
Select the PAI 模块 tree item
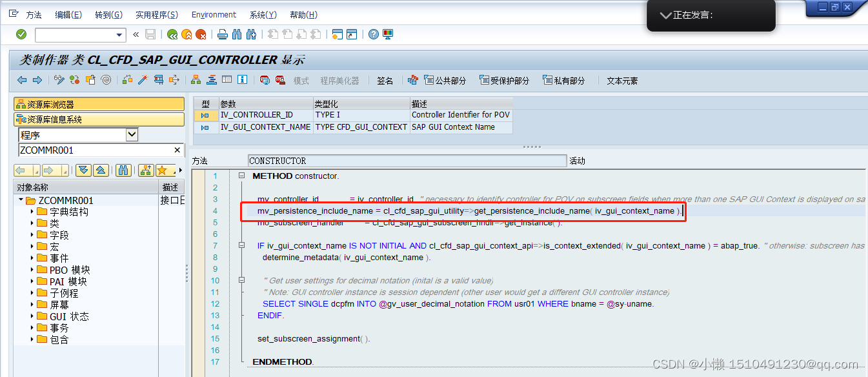click(68, 281)
